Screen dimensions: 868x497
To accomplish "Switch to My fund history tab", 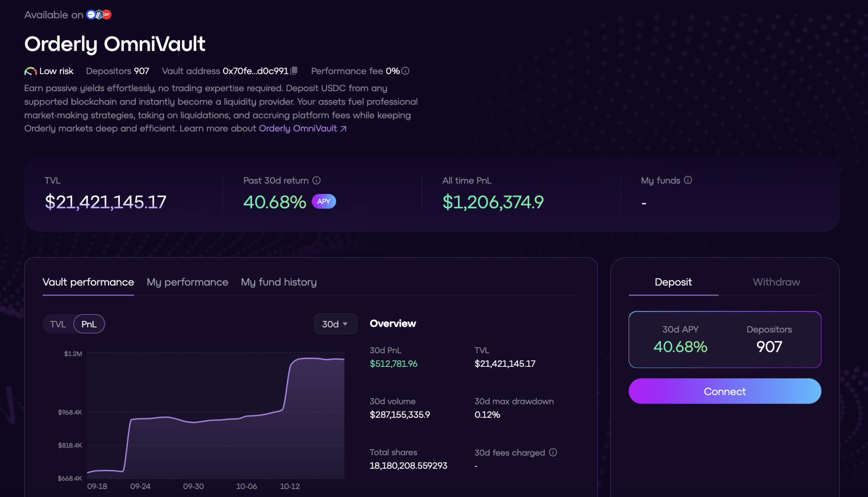I will [279, 282].
